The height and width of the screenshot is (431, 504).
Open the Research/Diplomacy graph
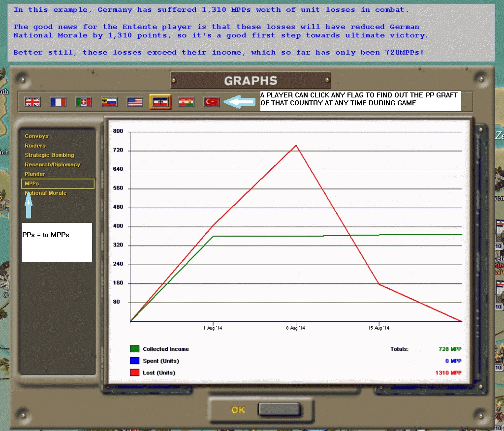pos(52,164)
